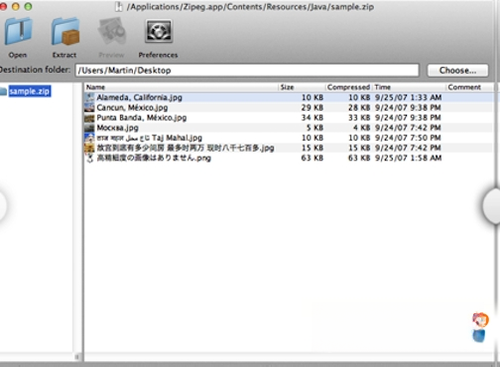The height and width of the screenshot is (367, 500).
Task: Select the Taj Mahal.jpg file row
Action: tap(289, 138)
